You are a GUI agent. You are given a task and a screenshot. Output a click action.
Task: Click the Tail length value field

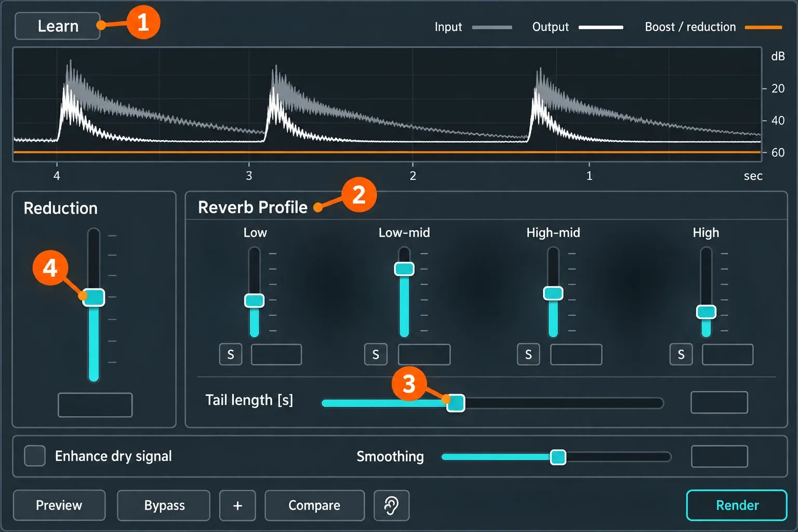pos(719,403)
